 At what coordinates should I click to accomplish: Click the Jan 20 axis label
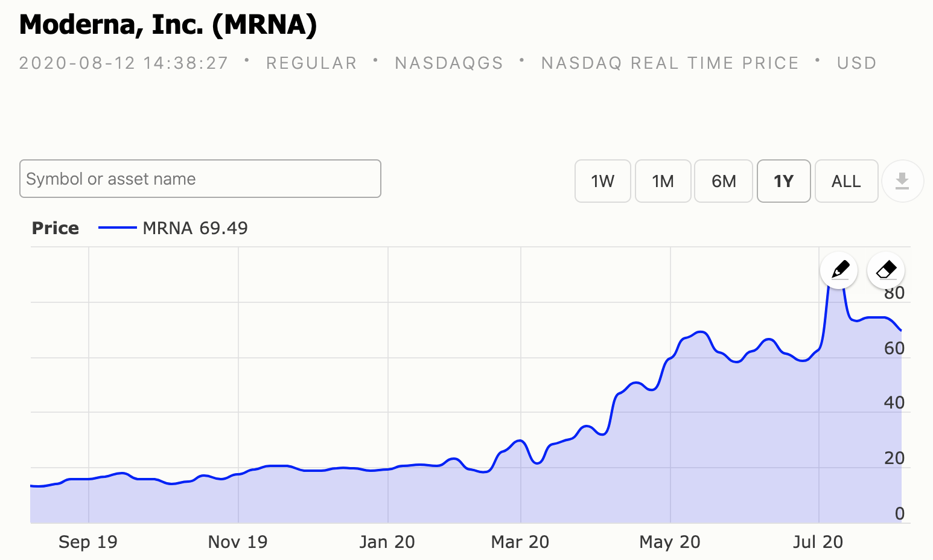coord(387,542)
